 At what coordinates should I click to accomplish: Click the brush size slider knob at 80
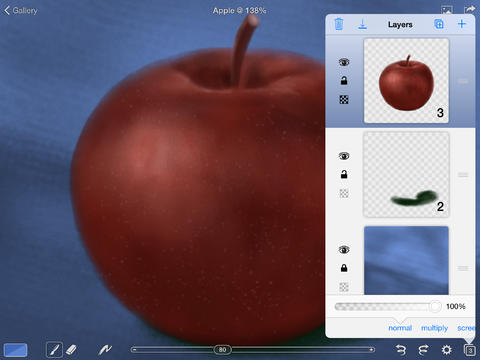point(222,349)
